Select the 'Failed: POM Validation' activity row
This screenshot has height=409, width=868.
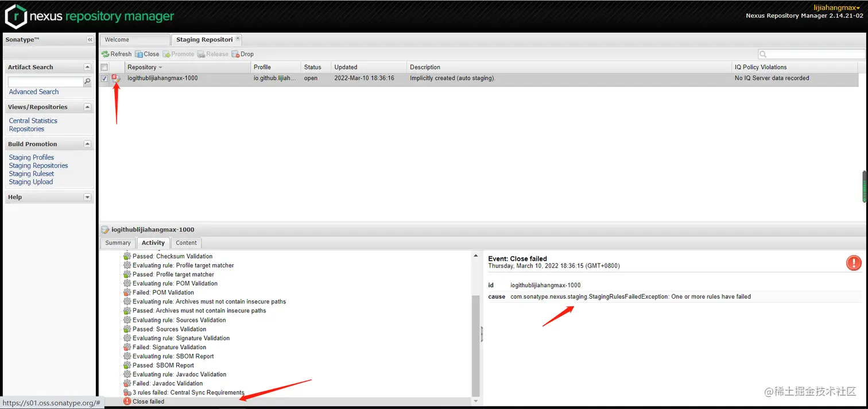[x=164, y=292]
